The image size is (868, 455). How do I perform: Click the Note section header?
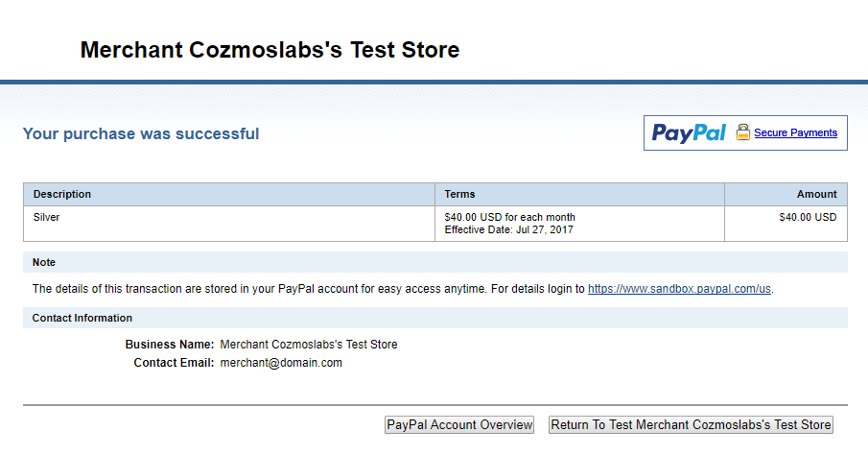click(435, 262)
